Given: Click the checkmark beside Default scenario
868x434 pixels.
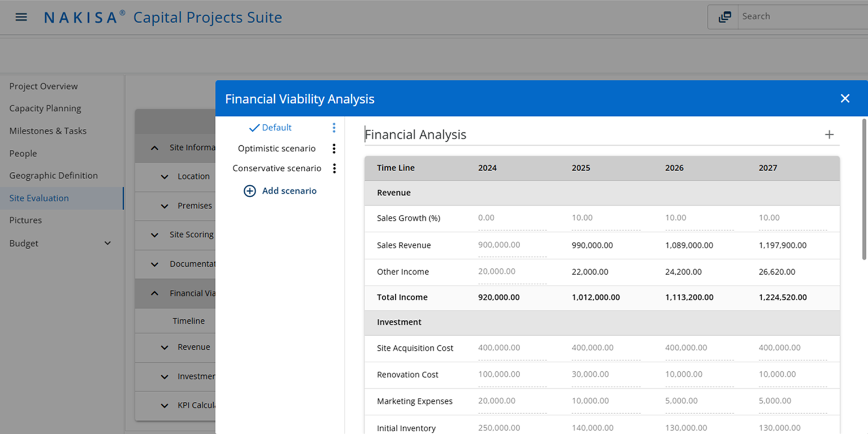Looking at the screenshot, I should [x=254, y=128].
